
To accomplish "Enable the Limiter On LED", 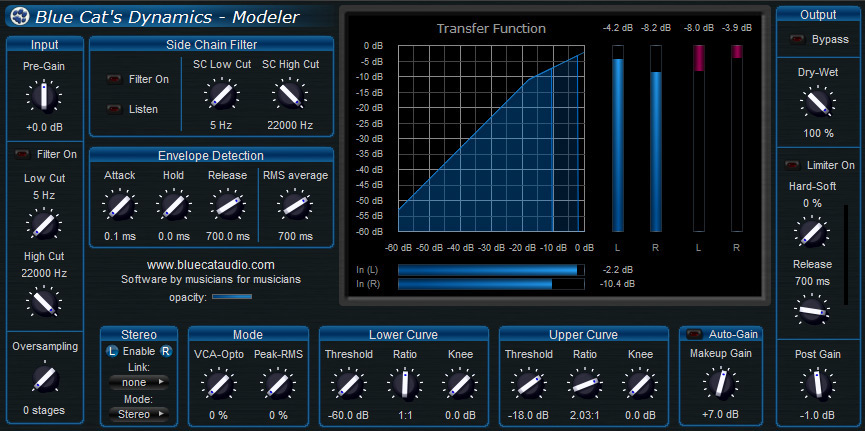I will point(793,165).
